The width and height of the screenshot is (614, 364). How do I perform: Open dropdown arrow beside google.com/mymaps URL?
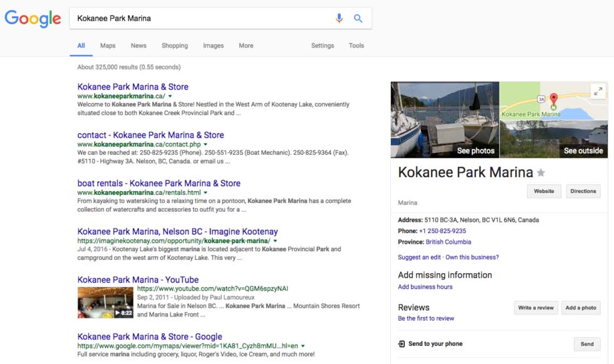click(303, 346)
